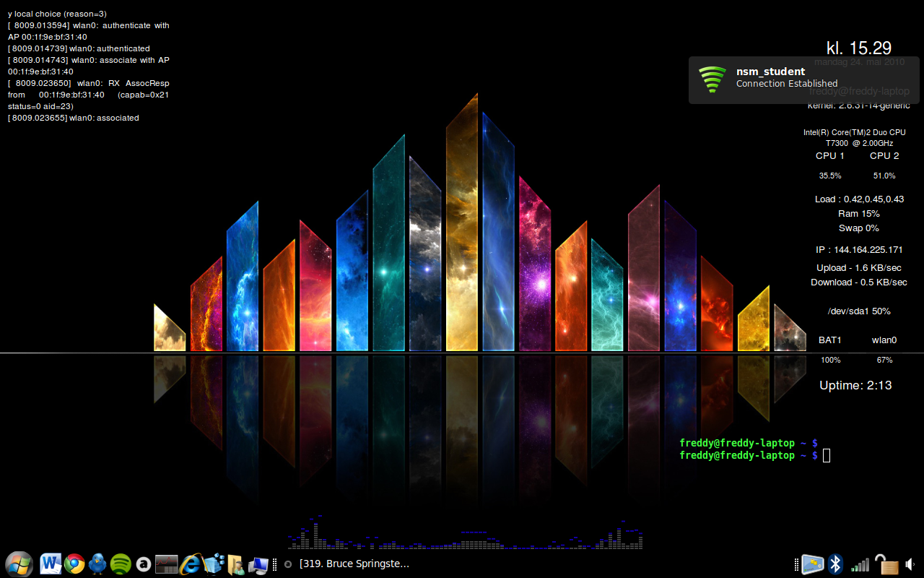Click the '35.5%' CPU 1 value
The width and height of the screenshot is (924, 578).
[830, 176]
